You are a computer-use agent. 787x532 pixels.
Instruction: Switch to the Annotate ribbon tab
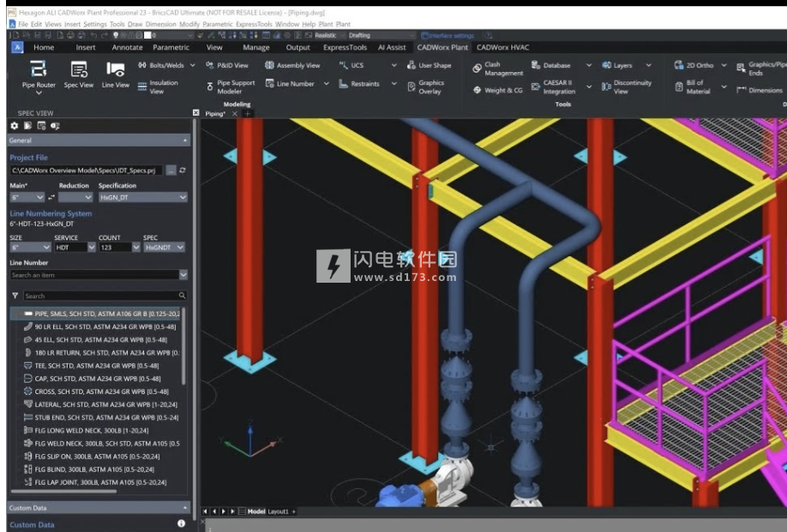127,47
